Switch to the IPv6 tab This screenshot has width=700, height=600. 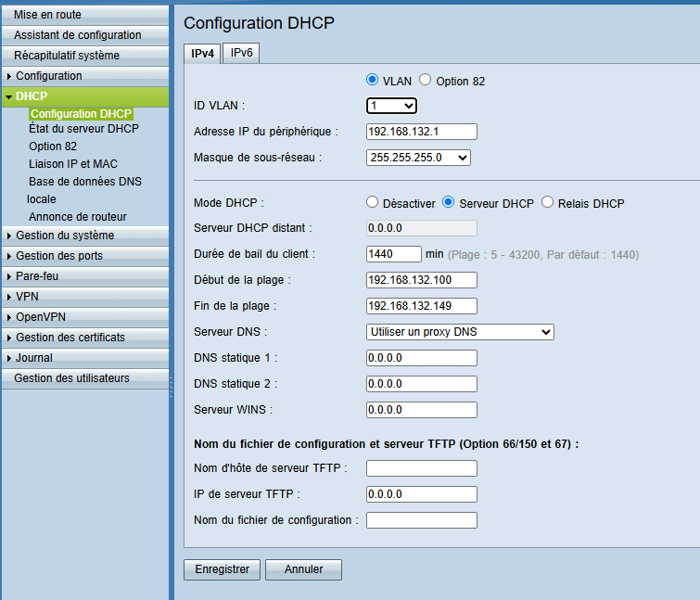pos(242,53)
